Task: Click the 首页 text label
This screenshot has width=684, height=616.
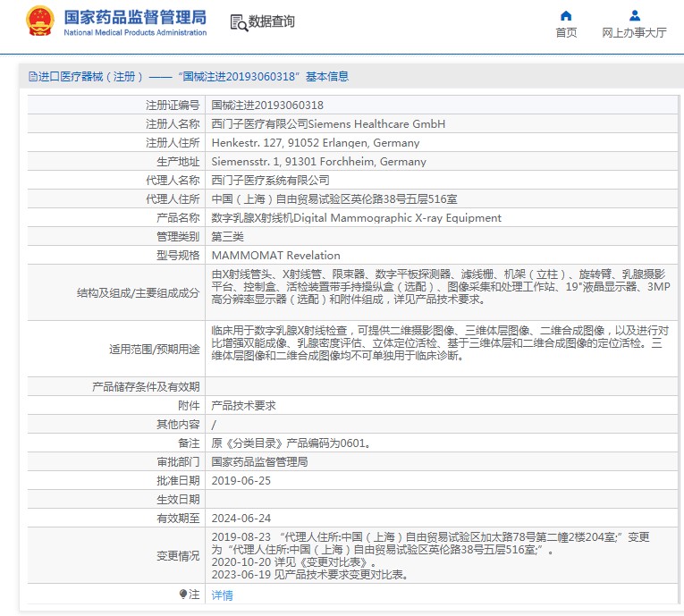Action: point(566,33)
